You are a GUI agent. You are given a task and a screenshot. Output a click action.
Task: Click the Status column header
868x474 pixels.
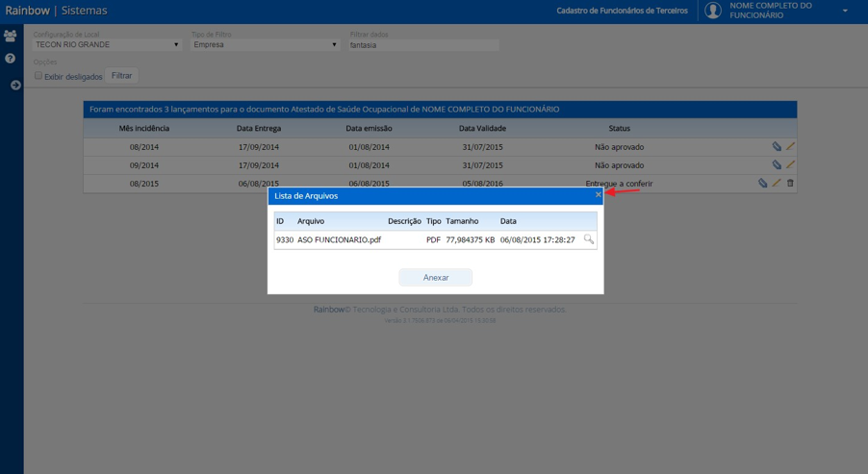coord(619,128)
